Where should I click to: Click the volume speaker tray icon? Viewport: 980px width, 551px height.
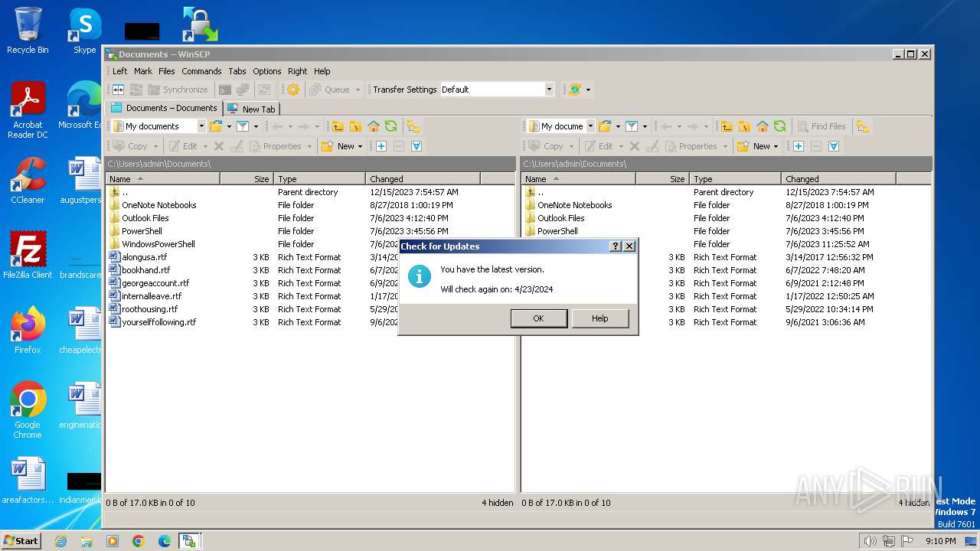pos(871,541)
